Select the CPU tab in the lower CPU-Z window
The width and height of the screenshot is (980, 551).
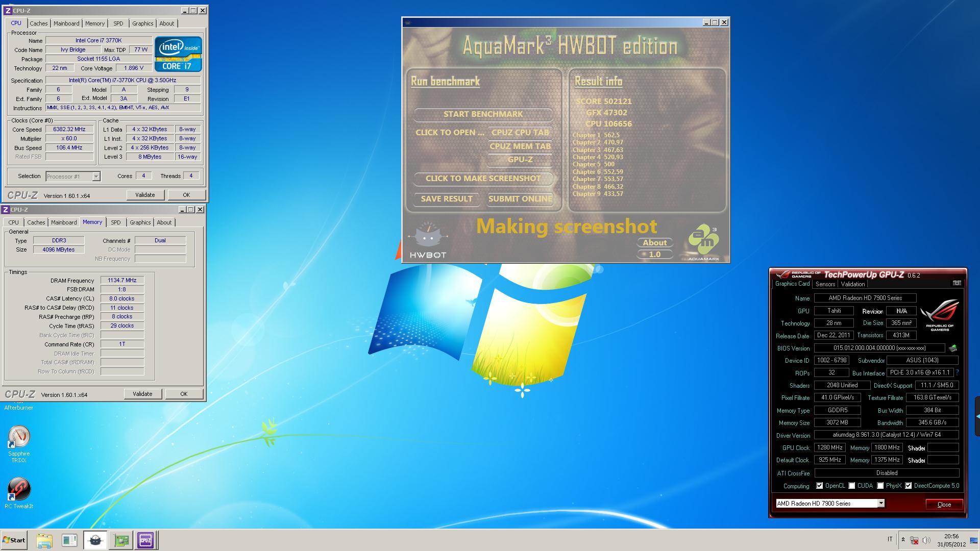(13, 222)
